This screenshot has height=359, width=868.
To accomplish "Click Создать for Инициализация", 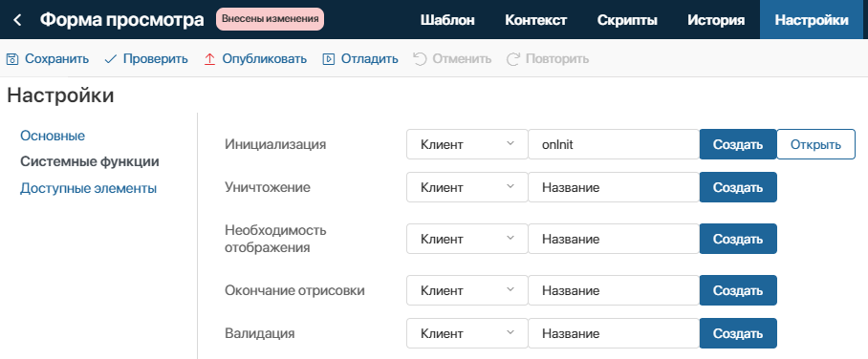I will click(738, 144).
